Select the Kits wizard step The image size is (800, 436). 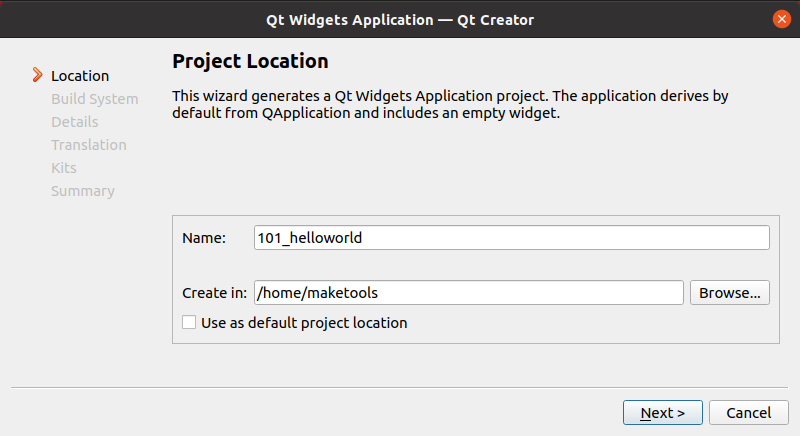point(64,168)
